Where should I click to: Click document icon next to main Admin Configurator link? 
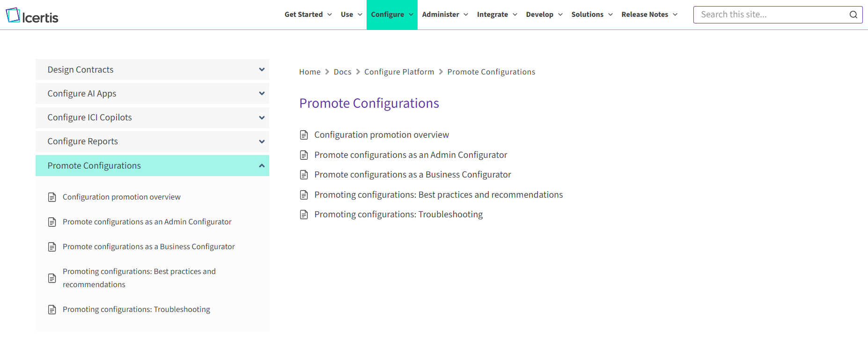(x=304, y=155)
